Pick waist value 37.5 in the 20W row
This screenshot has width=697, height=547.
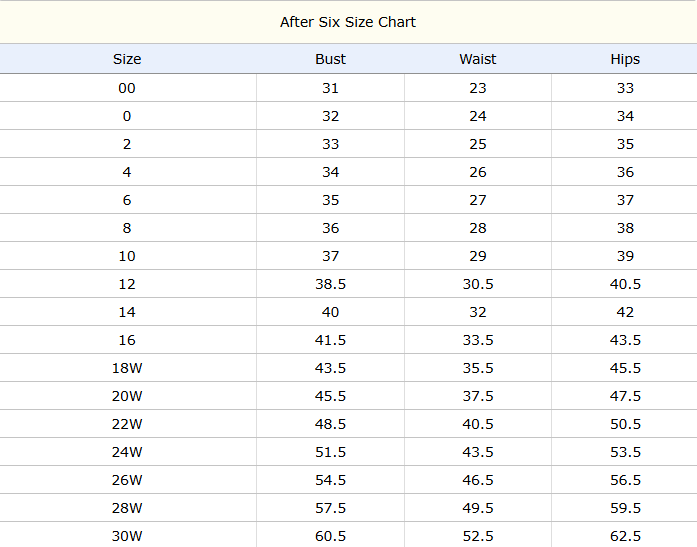coord(478,396)
